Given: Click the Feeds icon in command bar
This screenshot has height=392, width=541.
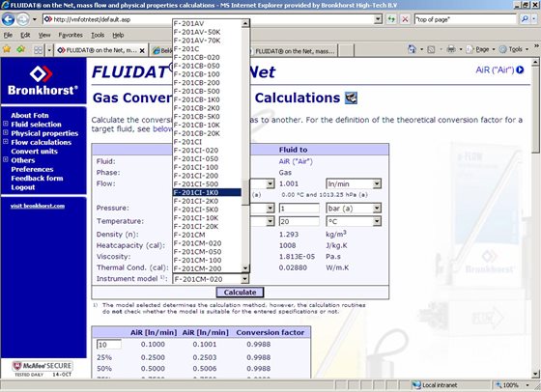Looking at the screenshot, I should pos(431,49).
